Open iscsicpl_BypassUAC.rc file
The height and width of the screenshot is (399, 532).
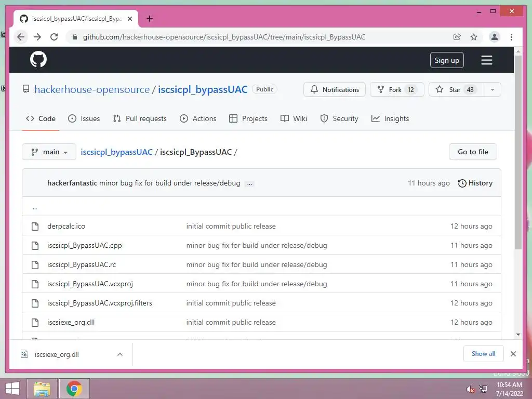pos(82,264)
